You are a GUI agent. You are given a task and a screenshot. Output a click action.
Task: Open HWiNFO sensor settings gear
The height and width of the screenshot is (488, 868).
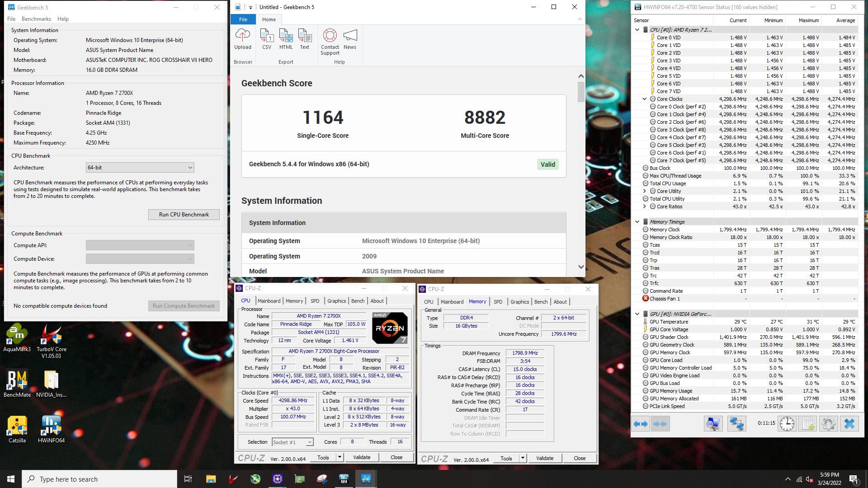coord(828,424)
